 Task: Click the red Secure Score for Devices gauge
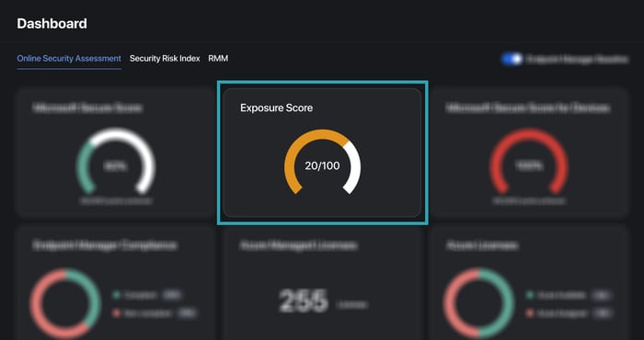tap(529, 161)
